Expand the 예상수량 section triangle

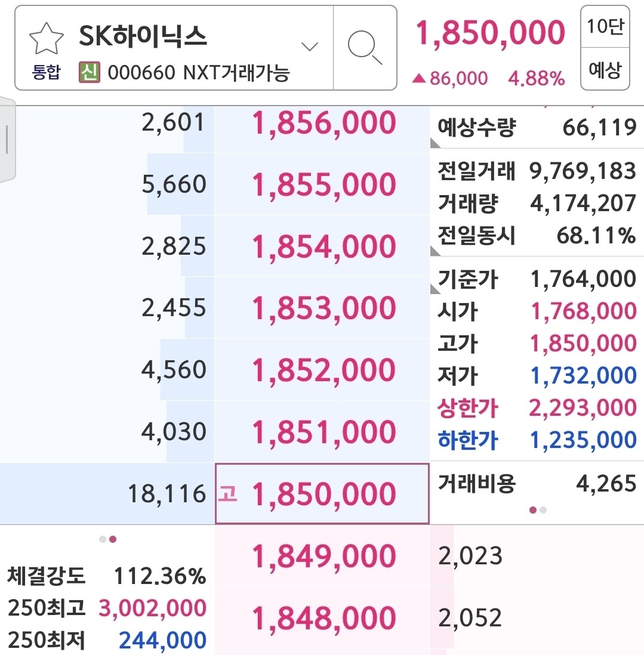(x=435, y=143)
